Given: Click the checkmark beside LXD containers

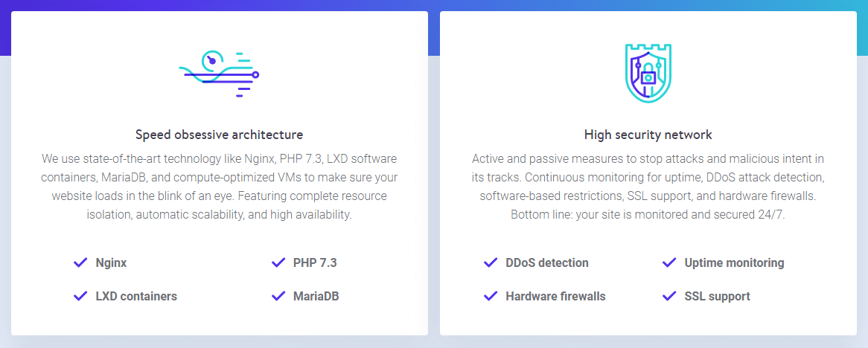Looking at the screenshot, I should [81, 296].
